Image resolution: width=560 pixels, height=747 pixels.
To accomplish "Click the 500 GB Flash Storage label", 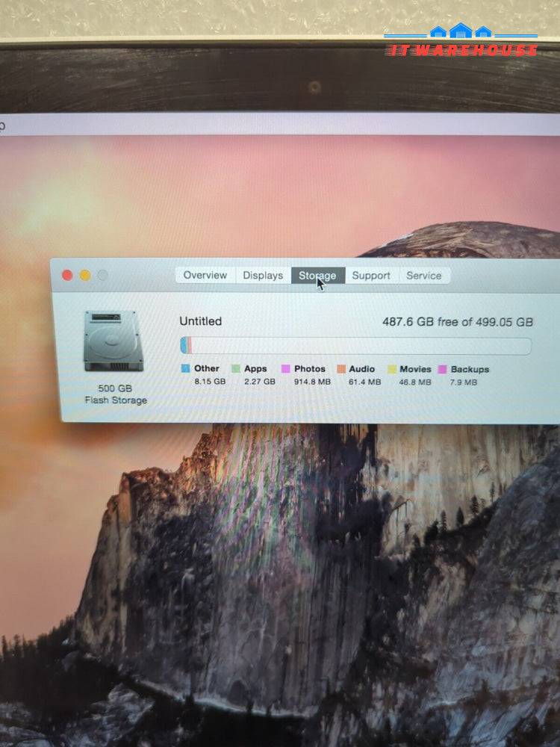I will 115,394.
